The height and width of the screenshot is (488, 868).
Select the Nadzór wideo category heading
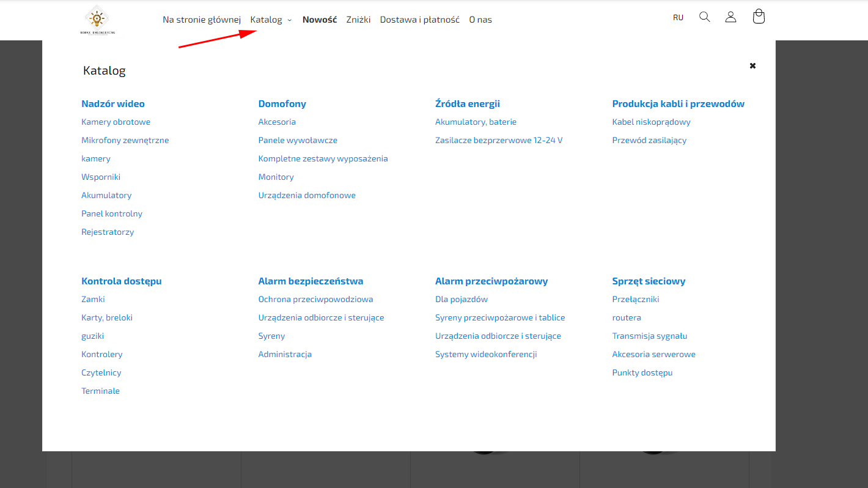[x=113, y=104]
